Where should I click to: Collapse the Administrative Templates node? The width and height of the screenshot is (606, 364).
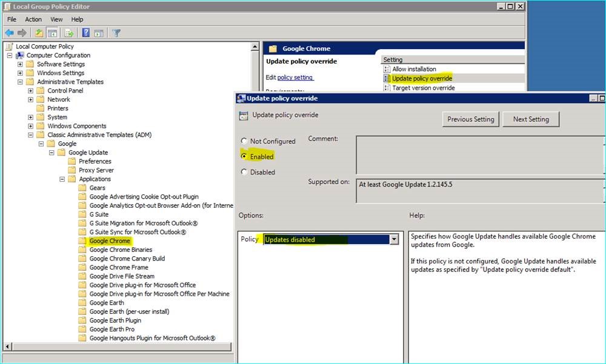click(x=20, y=82)
